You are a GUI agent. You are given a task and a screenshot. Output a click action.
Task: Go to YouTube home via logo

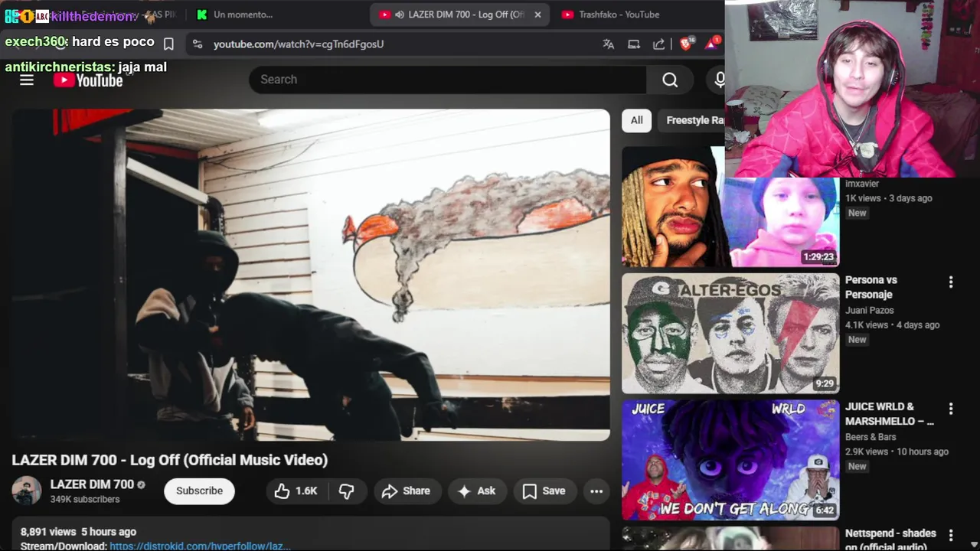click(x=88, y=80)
